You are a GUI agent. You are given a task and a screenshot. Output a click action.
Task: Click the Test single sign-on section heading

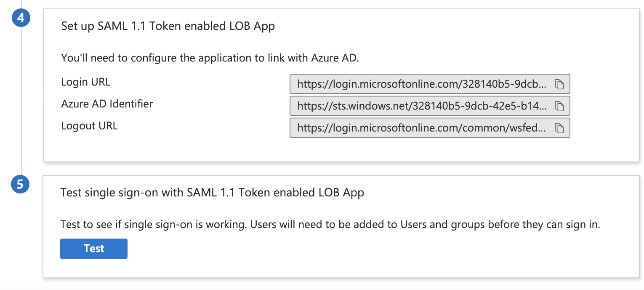tap(212, 192)
